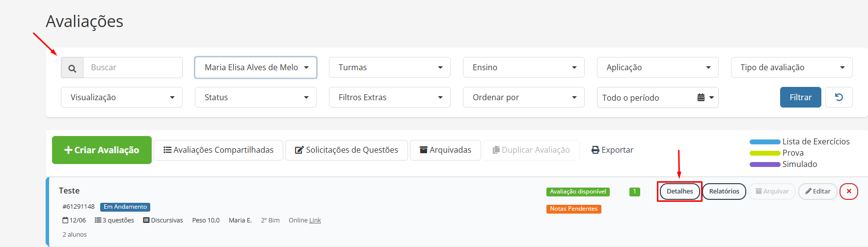Screen dimensions: 868x247
Task: Click the Em Andamento status badge
Action: pyautogui.click(x=125, y=207)
